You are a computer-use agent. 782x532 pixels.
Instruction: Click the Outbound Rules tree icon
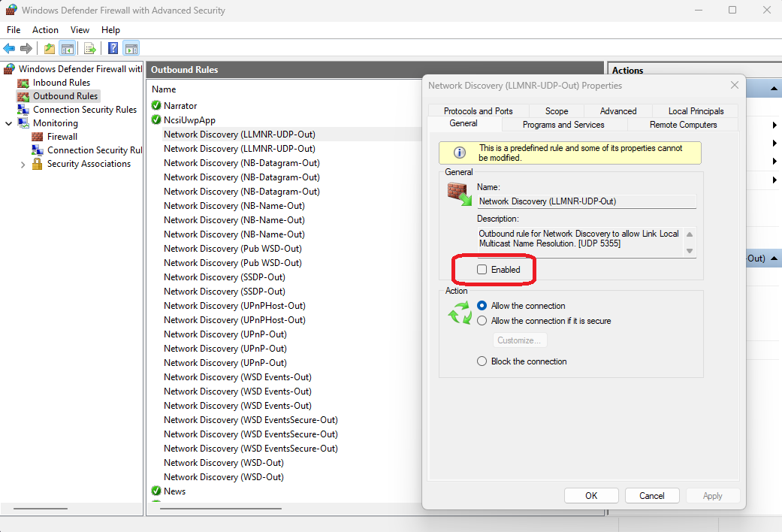[23, 96]
